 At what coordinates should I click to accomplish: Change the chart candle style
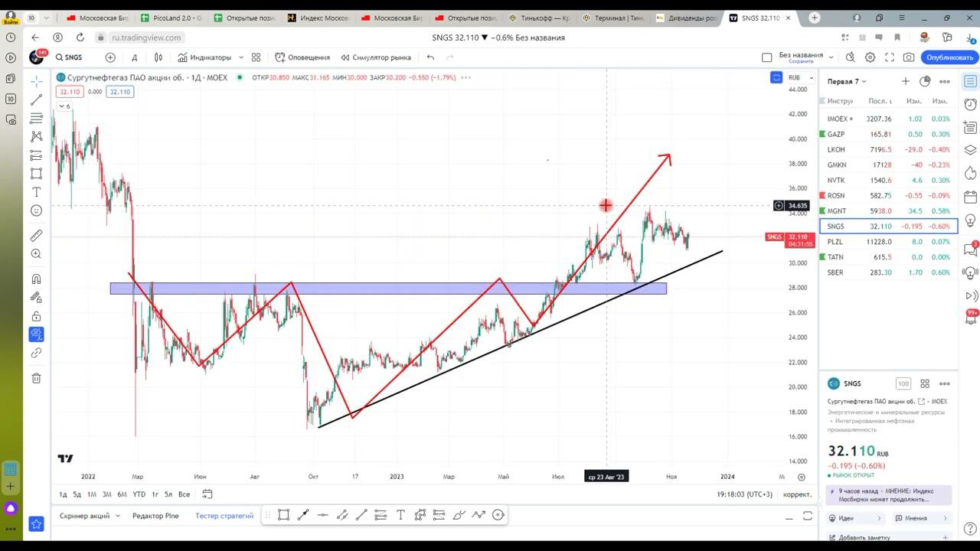click(x=158, y=57)
